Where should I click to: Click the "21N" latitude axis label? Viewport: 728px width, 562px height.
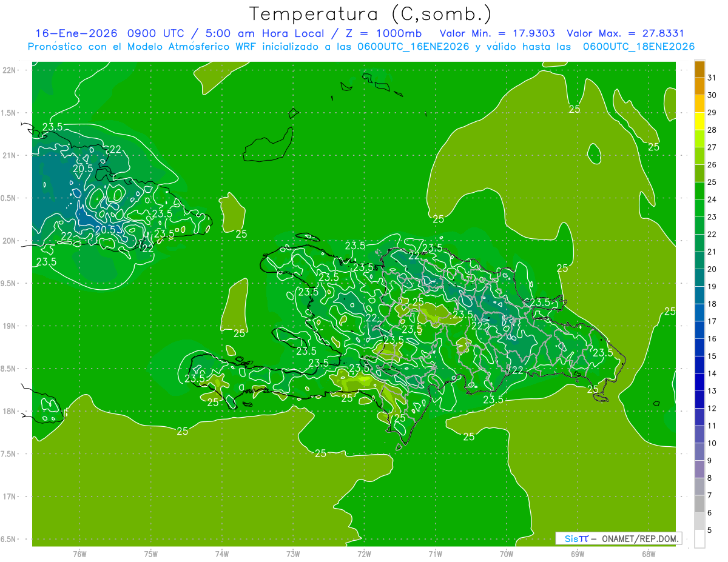pos(9,155)
